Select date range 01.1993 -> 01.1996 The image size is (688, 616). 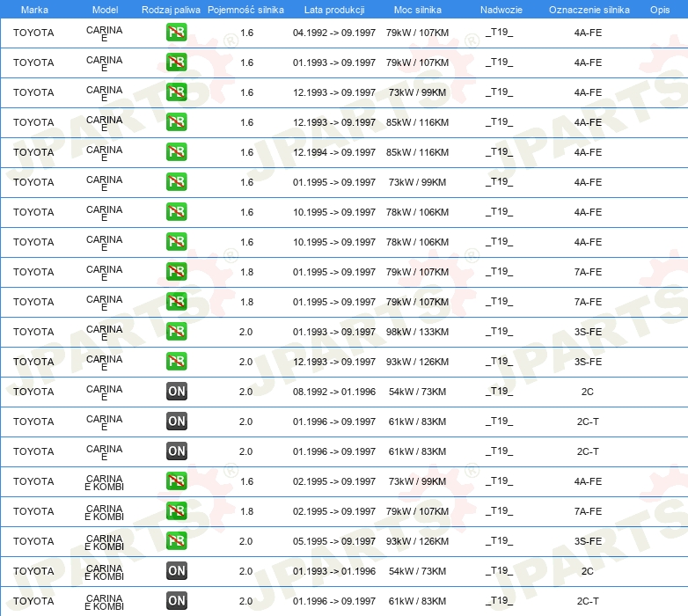334,571
